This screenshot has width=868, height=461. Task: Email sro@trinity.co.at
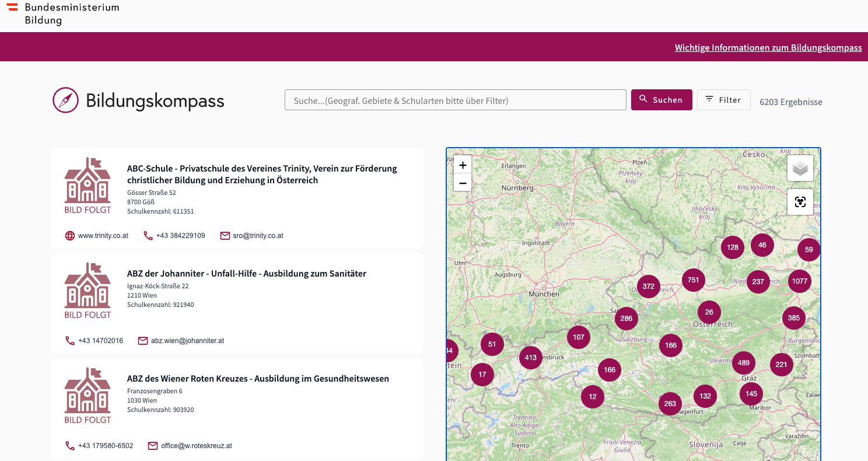[258, 236]
